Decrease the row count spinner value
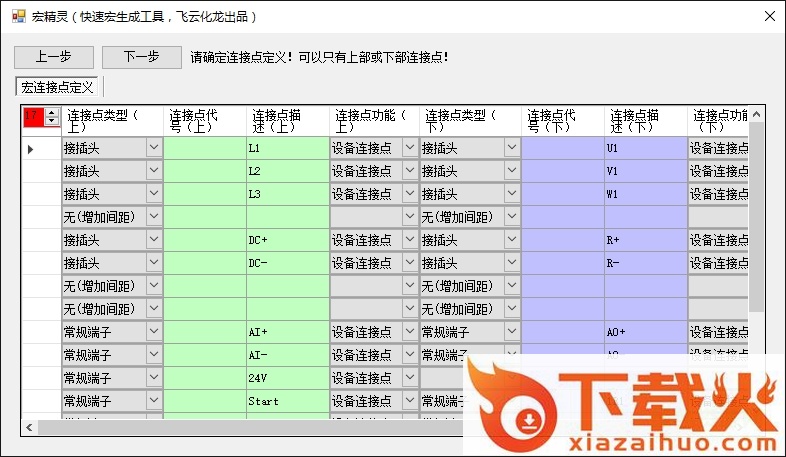The width and height of the screenshot is (786, 457). tap(52, 121)
